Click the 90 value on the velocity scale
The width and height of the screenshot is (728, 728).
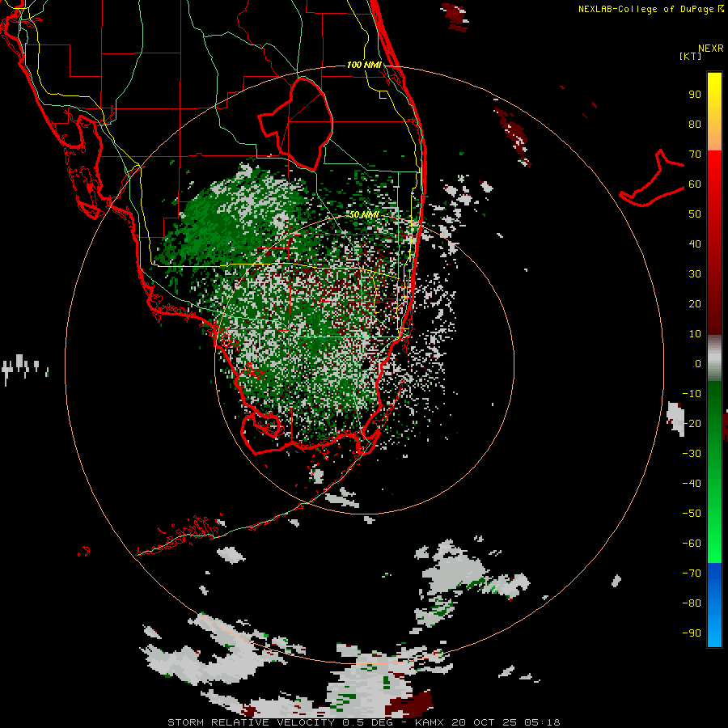[x=695, y=95]
